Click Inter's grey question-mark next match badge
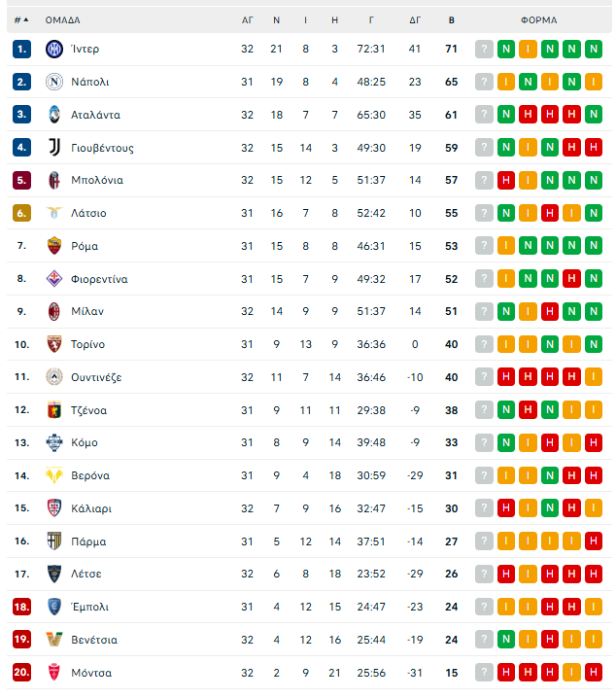This screenshot has height=698, width=616. 484,49
